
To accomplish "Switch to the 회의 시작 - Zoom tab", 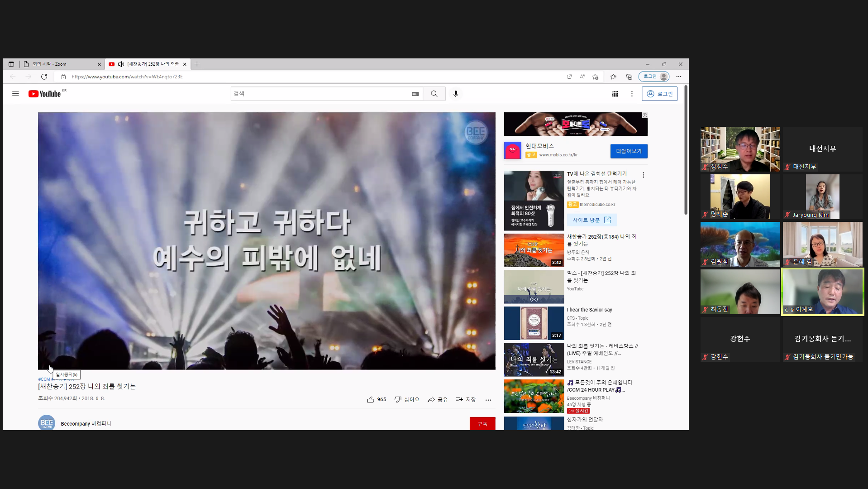I will (x=62, y=64).
